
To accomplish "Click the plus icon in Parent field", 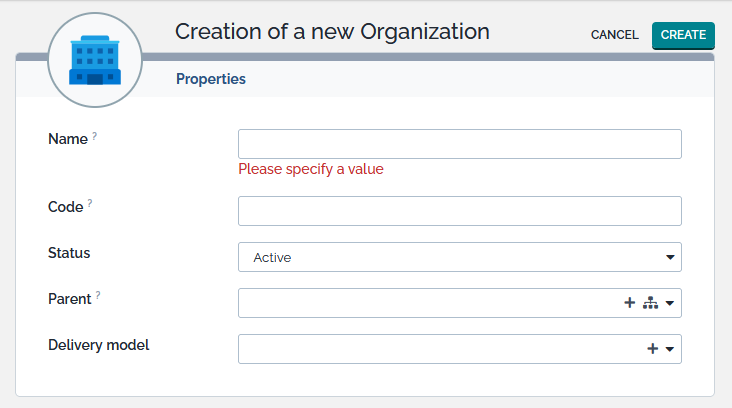I will click(x=630, y=303).
